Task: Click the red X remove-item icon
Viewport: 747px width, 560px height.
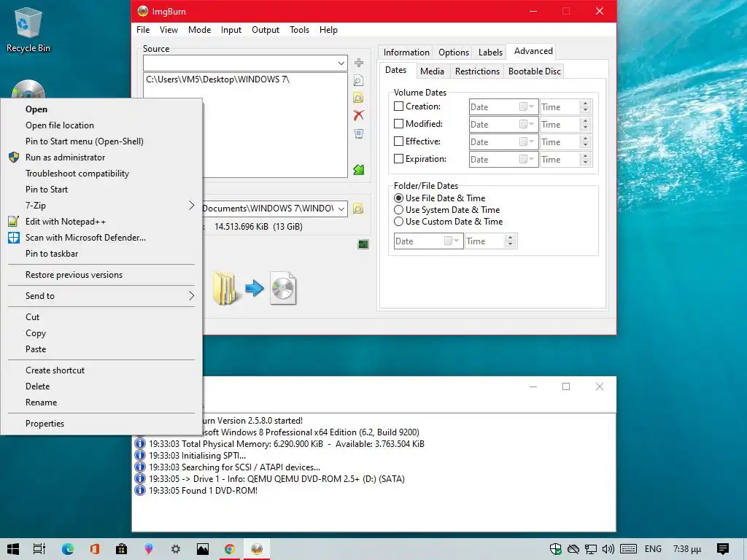Action: [359, 115]
